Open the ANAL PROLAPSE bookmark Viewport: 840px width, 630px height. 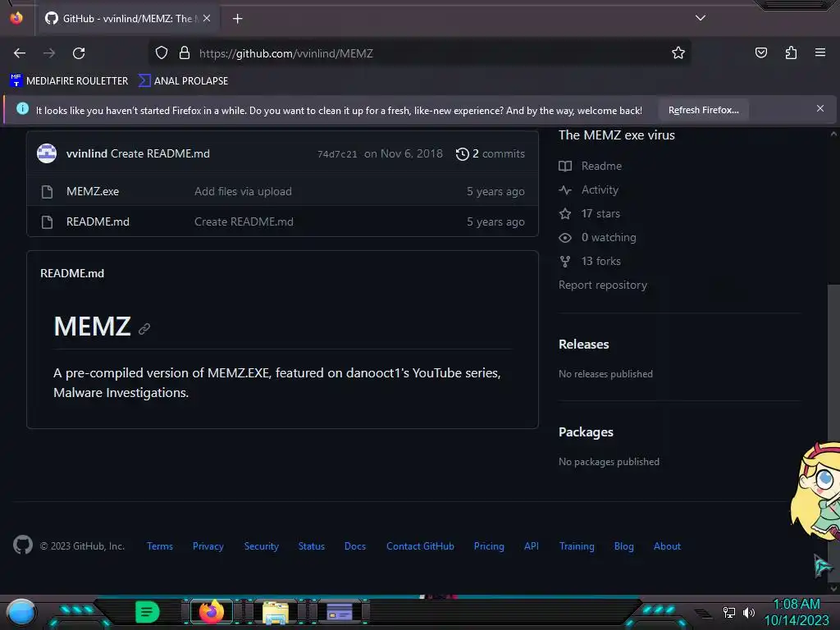183,81
